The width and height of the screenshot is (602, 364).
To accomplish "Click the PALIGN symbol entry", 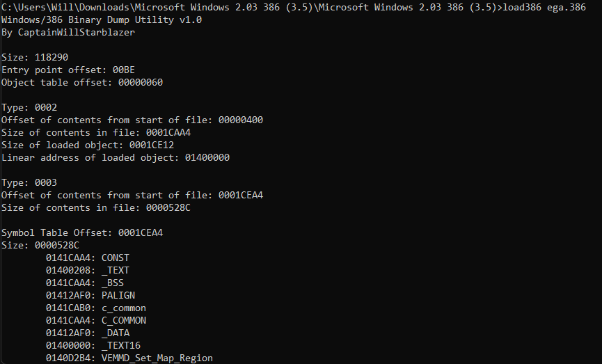I will [x=118, y=296].
